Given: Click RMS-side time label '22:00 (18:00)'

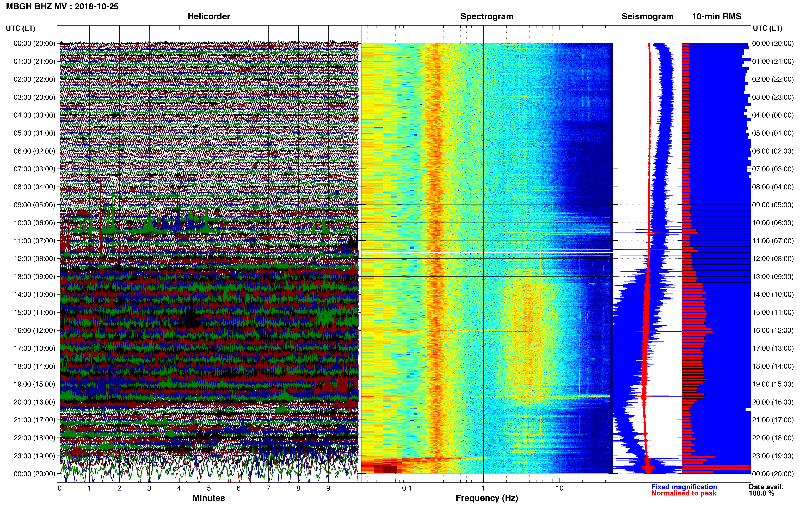Looking at the screenshot, I should click(773, 438).
